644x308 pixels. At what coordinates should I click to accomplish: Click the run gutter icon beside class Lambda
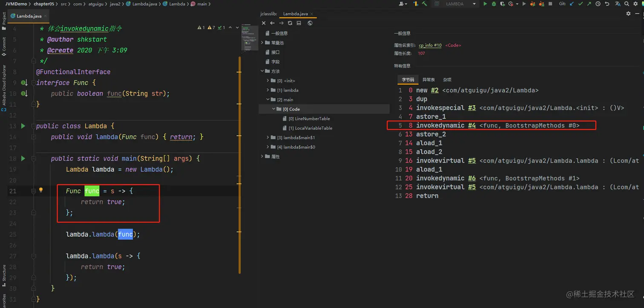click(x=23, y=126)
